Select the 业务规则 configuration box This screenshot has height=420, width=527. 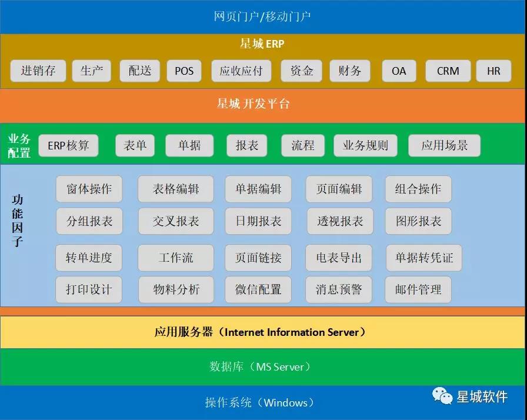click(x=366, y=145)
